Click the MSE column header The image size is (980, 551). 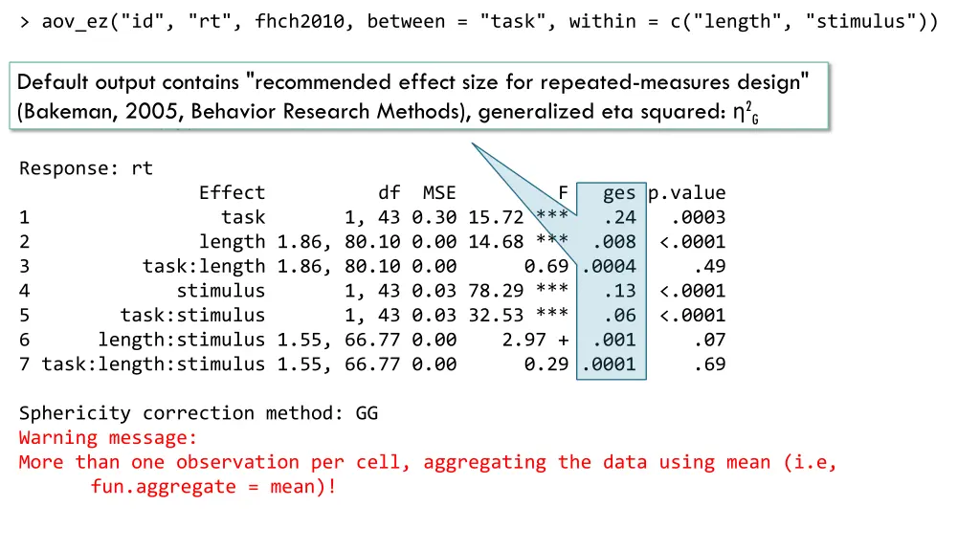click(x=439, y=193)
